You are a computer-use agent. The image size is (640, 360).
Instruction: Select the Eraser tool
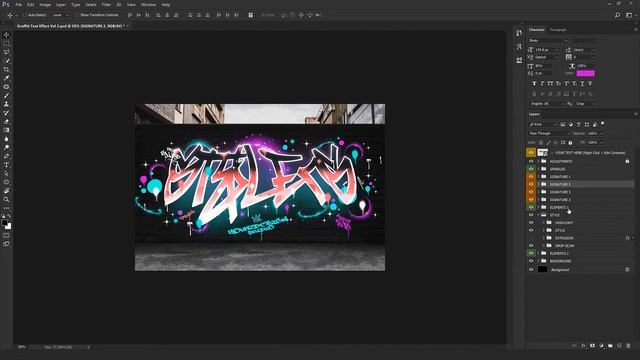click(x=7, y=122)
